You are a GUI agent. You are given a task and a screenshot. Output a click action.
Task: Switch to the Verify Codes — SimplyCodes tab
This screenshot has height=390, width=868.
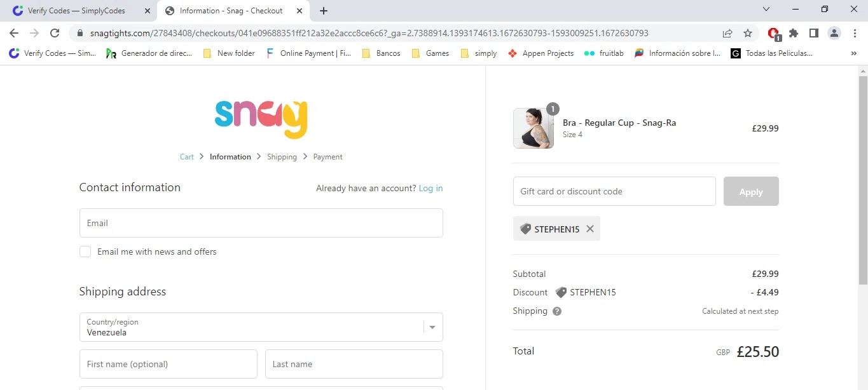[x=76, y=11]
